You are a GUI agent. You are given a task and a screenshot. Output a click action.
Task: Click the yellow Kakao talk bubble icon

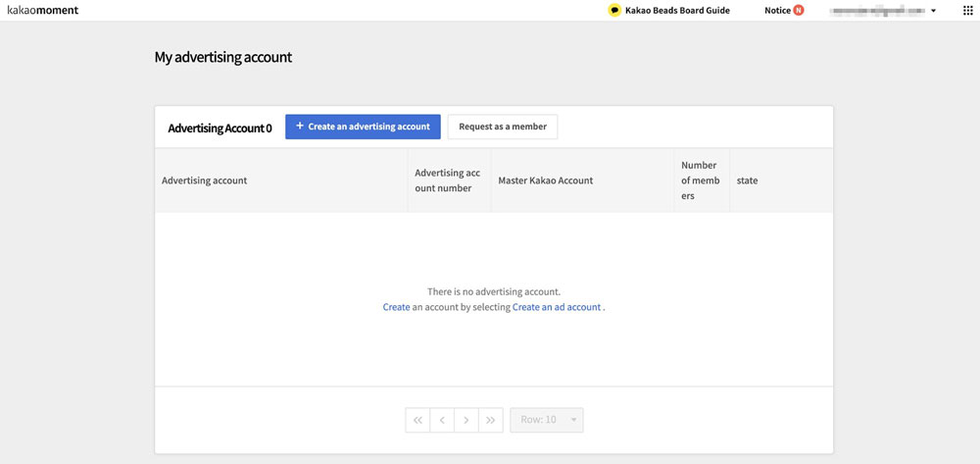click(614, 11)
